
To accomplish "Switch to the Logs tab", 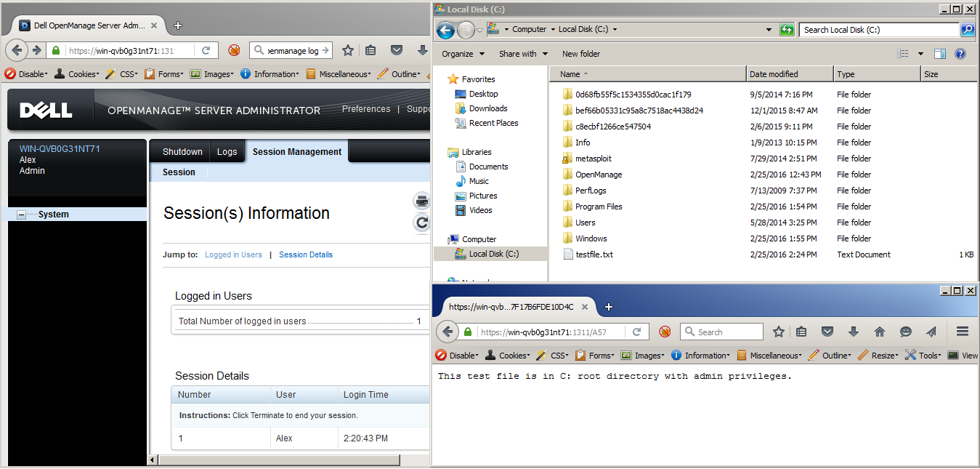I will pos(227,152).
